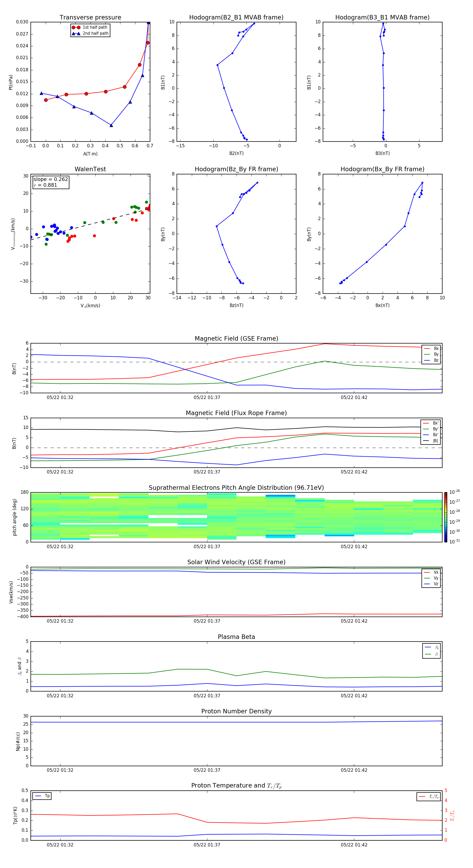The height and width of the screenshot is (868, 473).
Task: Select the βp entry in Plasma Beta legend
Action: tap(431, 647)
